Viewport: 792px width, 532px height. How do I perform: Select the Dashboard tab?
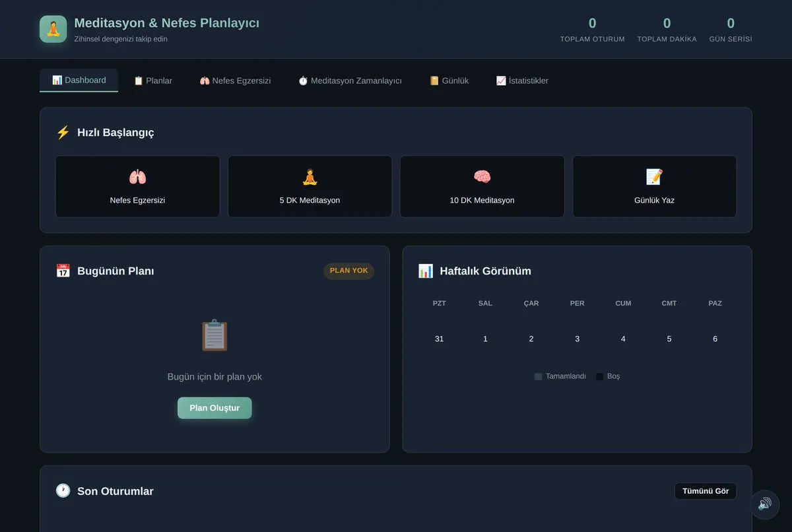79,81
